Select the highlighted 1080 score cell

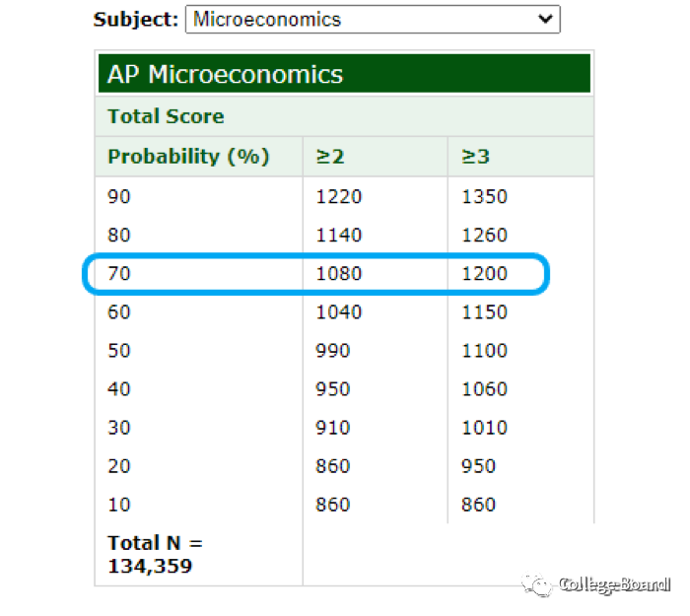[339, 274]
